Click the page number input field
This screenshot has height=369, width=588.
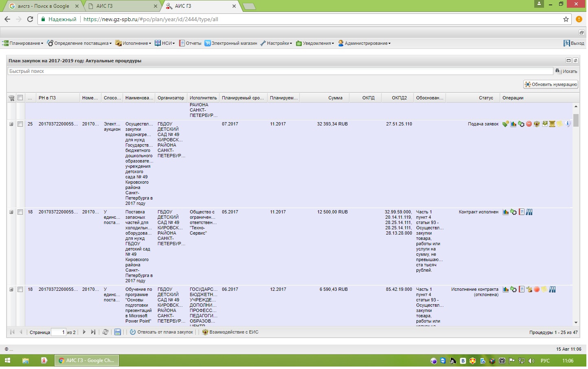59,332
